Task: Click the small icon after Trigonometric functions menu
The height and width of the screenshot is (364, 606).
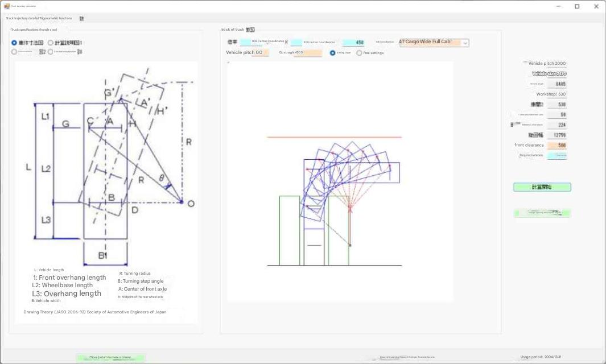Action: tap(81, 18)
